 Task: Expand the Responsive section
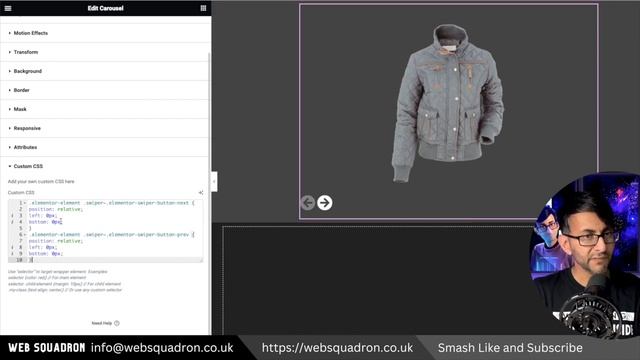point(104,128)
